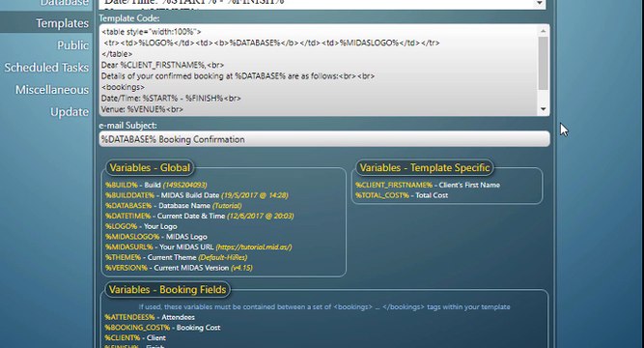Click the 'e-mail Subject:' label
The width and height of the screenshot is (644, 348).
tap(128, 126)
